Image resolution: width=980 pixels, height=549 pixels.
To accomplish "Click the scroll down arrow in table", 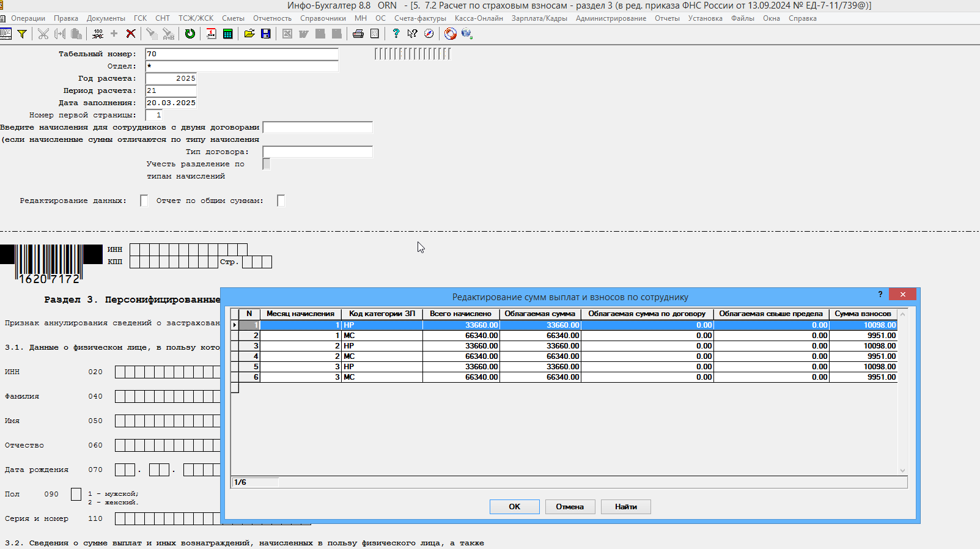I will tap(902, 470).
